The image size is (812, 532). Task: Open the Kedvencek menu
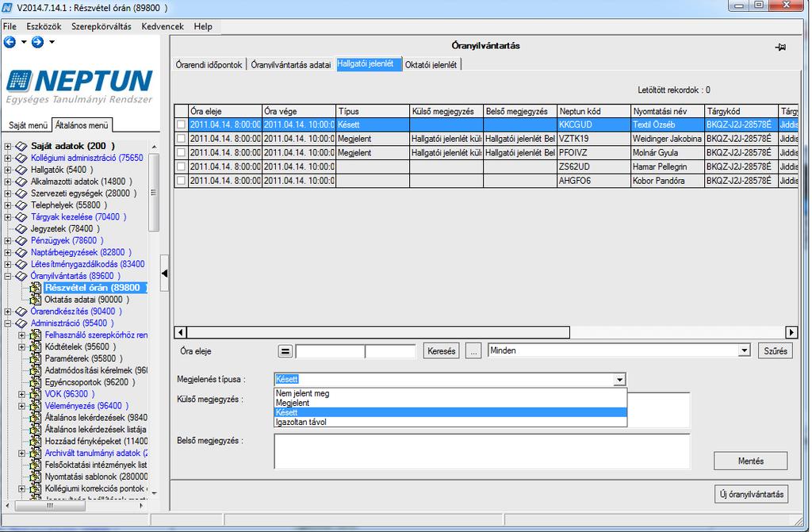[x=163, y=26]
